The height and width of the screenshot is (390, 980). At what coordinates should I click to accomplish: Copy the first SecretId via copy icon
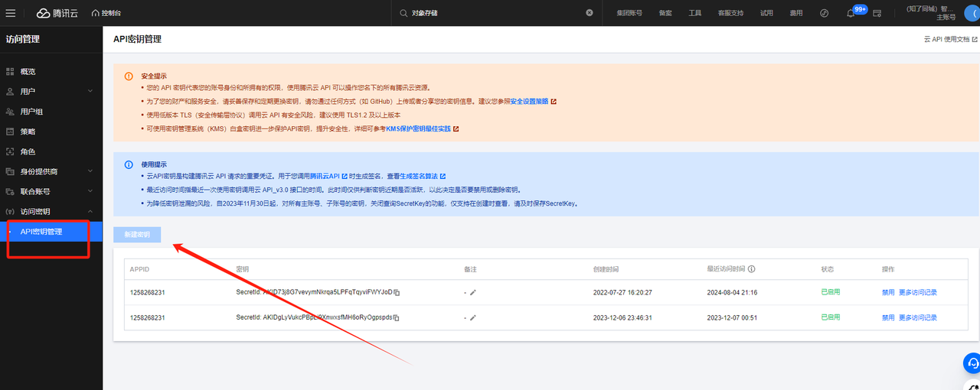(x=397, y=293)
